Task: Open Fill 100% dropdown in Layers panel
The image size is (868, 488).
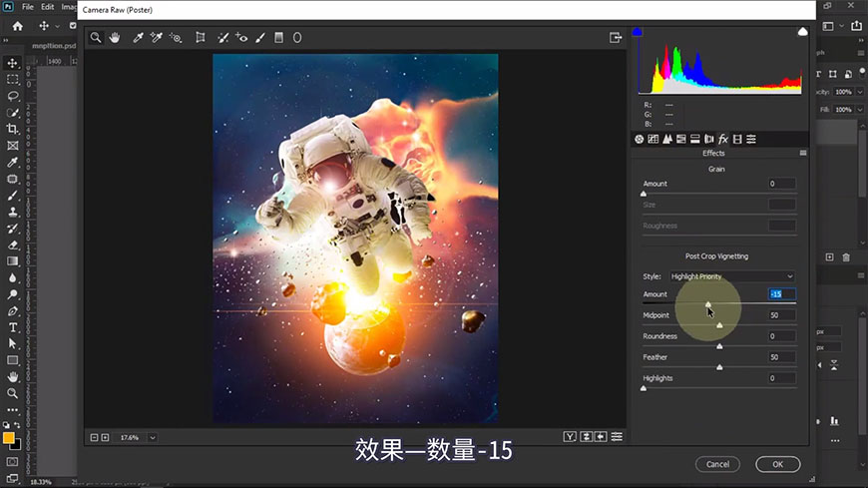Action: tap(860, 110)
